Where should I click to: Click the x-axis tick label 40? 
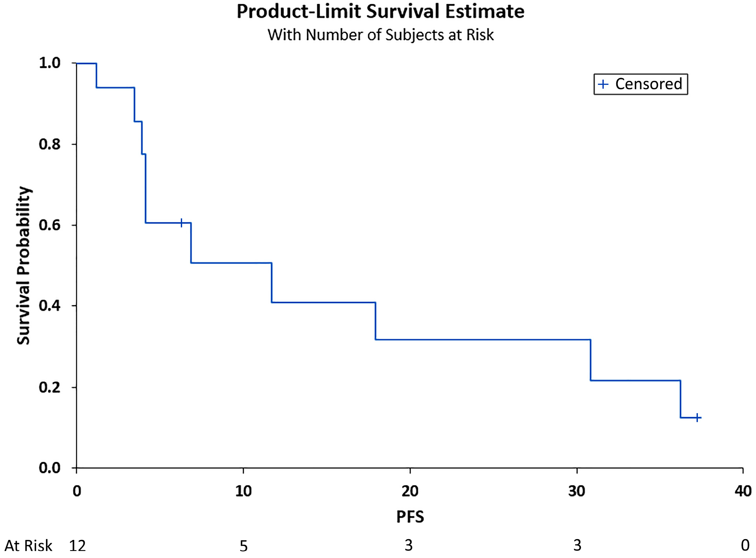pyautogui.click(x=743, y=491)
